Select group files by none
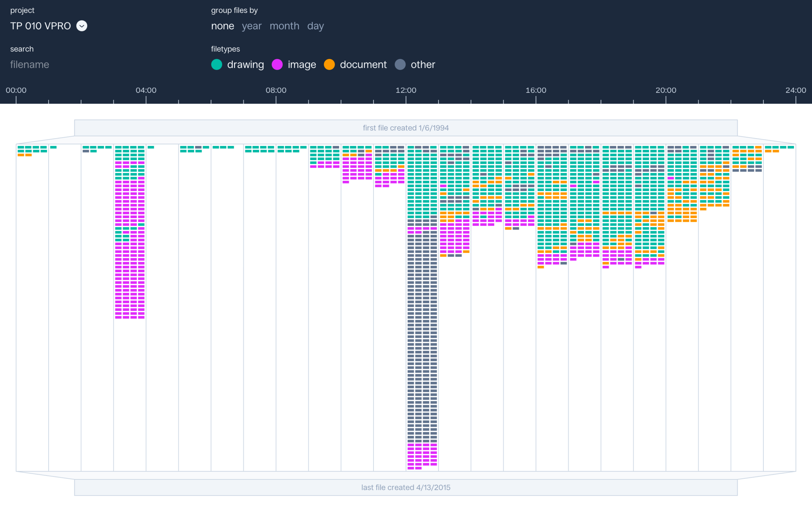 pos(222,26)
